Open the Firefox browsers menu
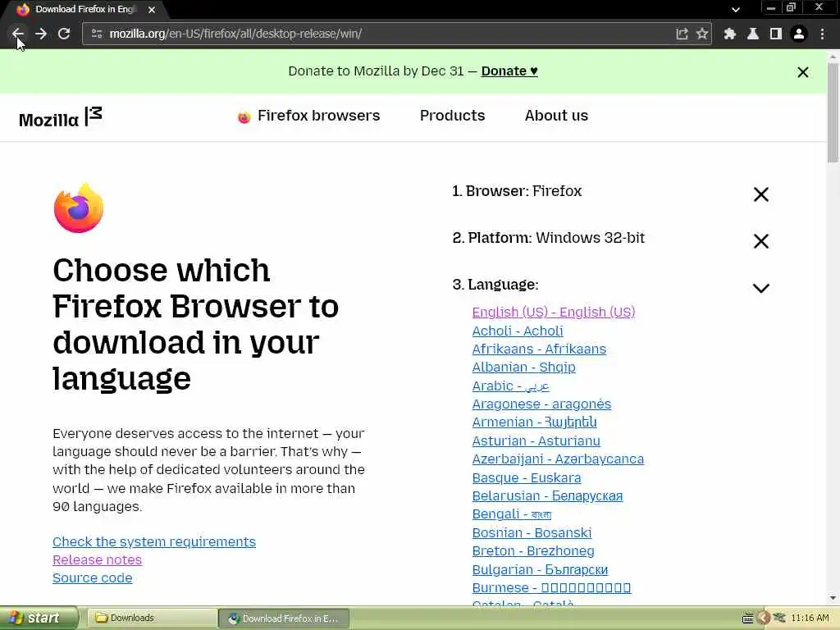Image resolution: width=840 pixels, height=630 pixels. (308, 116)
